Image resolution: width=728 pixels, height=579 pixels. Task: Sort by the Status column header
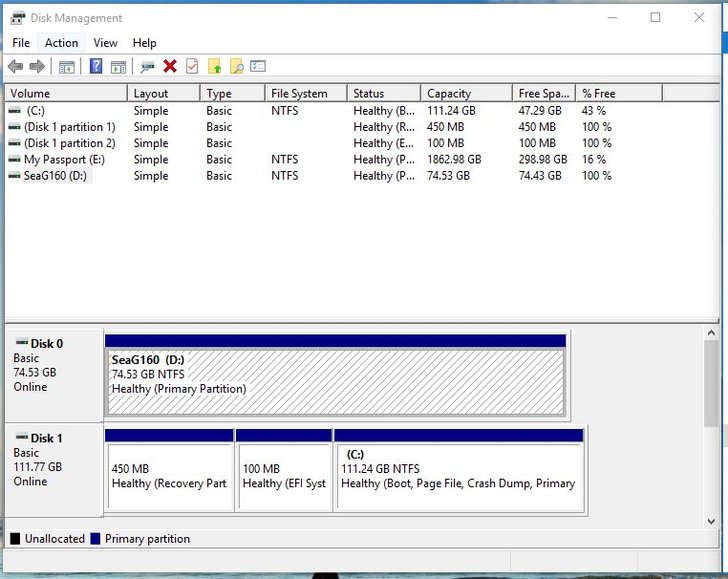point(384,93)
